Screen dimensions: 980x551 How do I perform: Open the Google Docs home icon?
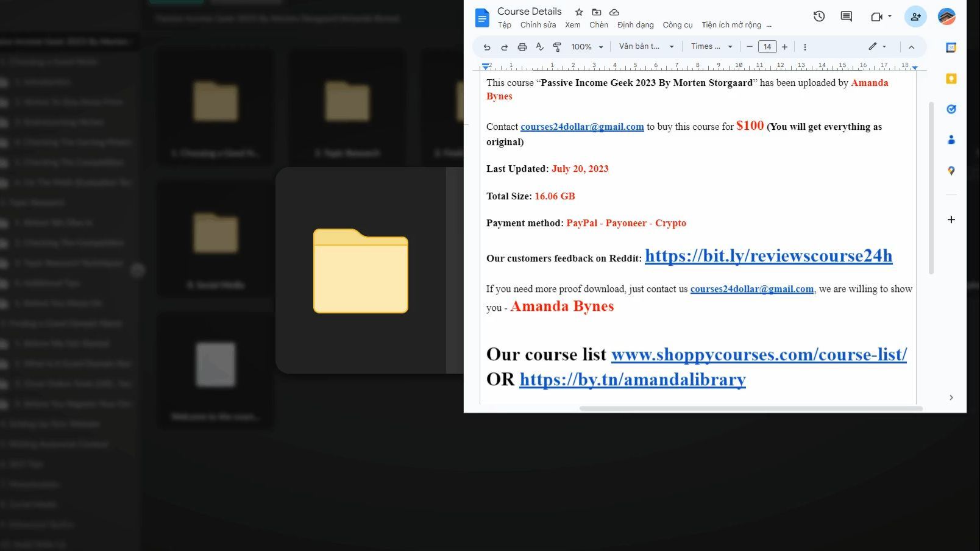(x=482, y=18)
